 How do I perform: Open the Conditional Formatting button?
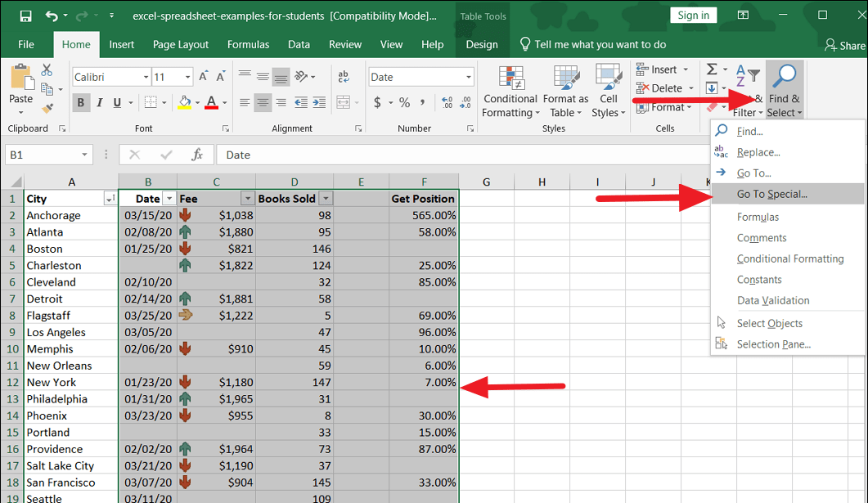[x=509, y=92]
